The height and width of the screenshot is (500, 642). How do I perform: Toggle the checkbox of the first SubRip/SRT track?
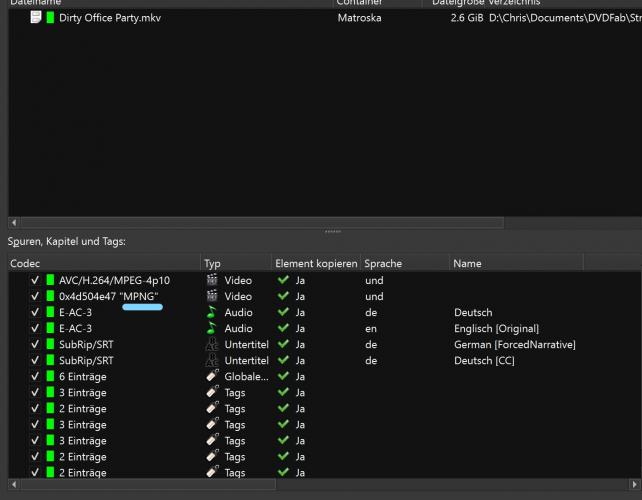click(36, 345)
